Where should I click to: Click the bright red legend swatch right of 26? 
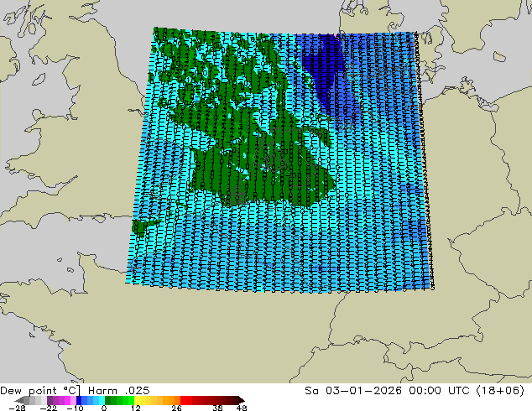(x=183, y=400)
